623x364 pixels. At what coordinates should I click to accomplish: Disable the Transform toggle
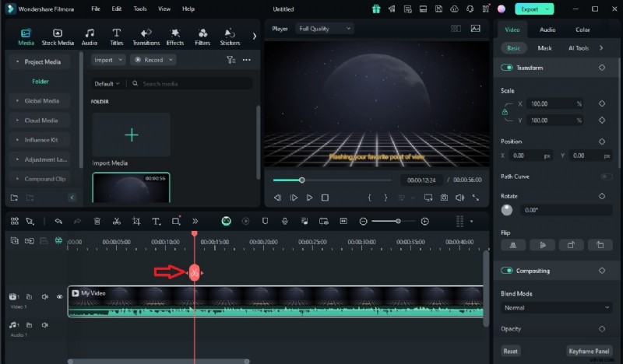pos(507,68)
